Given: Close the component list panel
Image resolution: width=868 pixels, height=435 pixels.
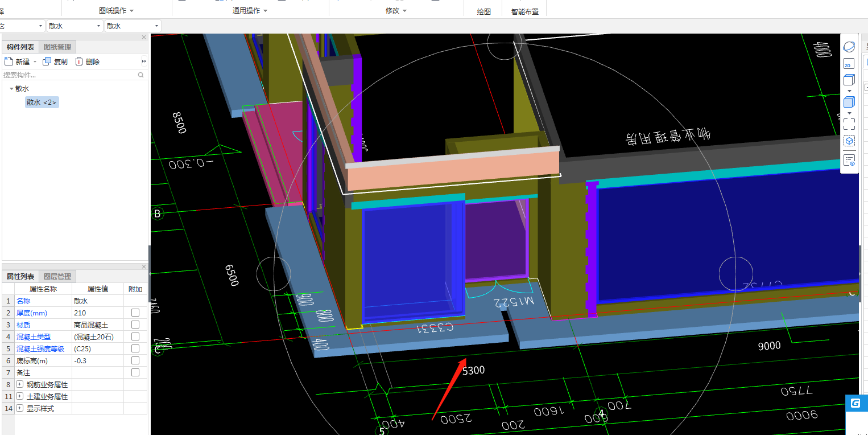Looking at the screenshot, I should tap(144, 38).
